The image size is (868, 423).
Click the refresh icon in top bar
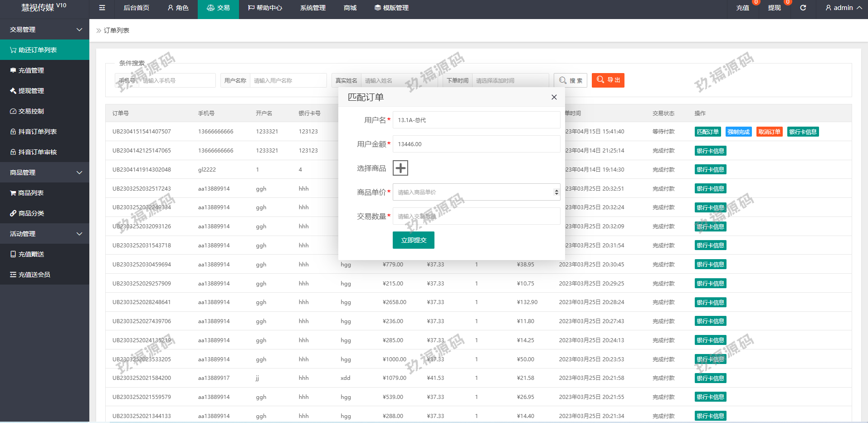[803, 8]
